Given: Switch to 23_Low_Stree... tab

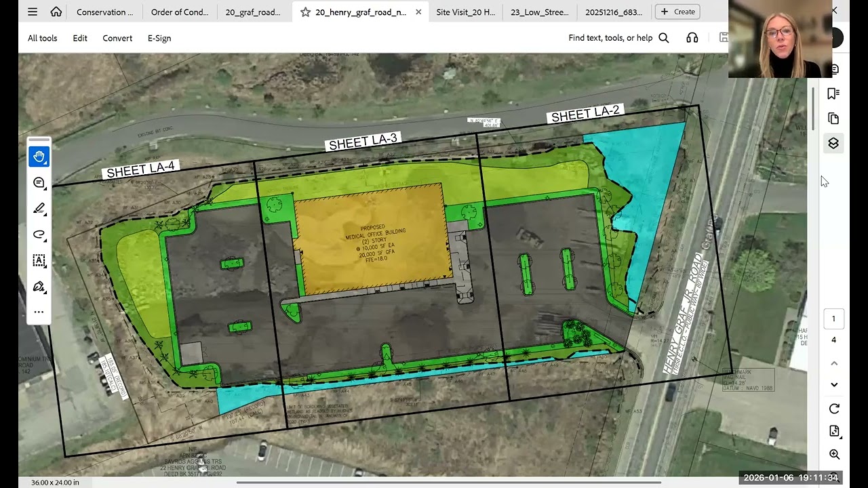Looking at the screenshot, I should pos(540,12).
